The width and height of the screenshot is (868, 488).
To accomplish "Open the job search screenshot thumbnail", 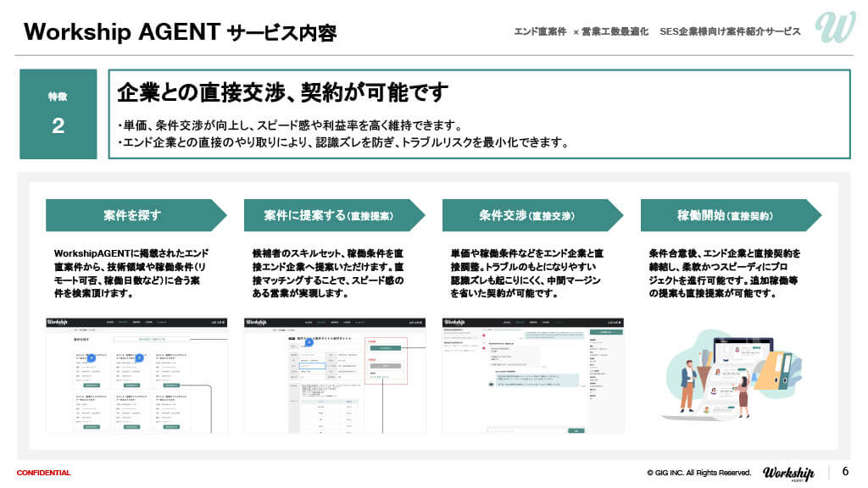I will point(136,375).
